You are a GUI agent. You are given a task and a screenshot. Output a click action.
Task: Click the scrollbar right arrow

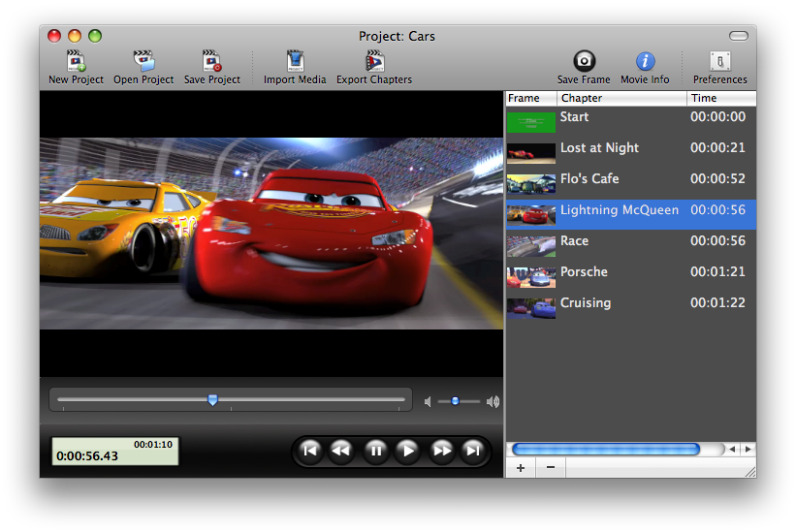click(x=748, y=449)
